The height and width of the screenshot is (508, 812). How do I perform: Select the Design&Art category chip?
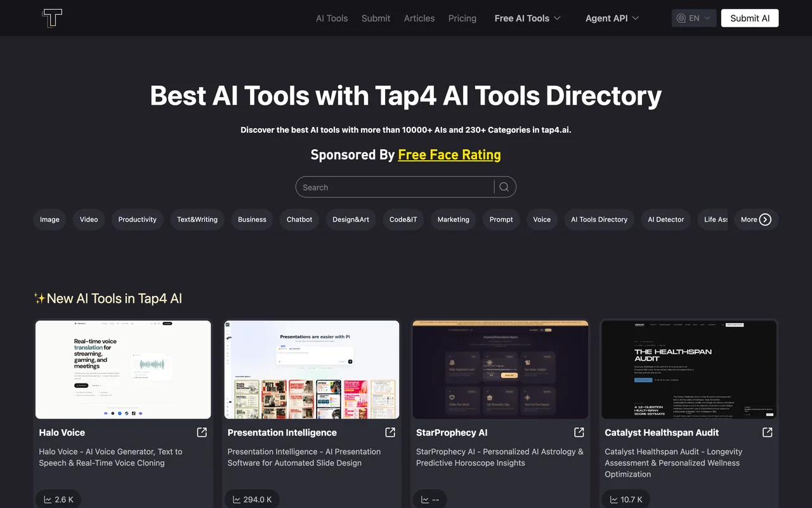[x=351, y=220]
